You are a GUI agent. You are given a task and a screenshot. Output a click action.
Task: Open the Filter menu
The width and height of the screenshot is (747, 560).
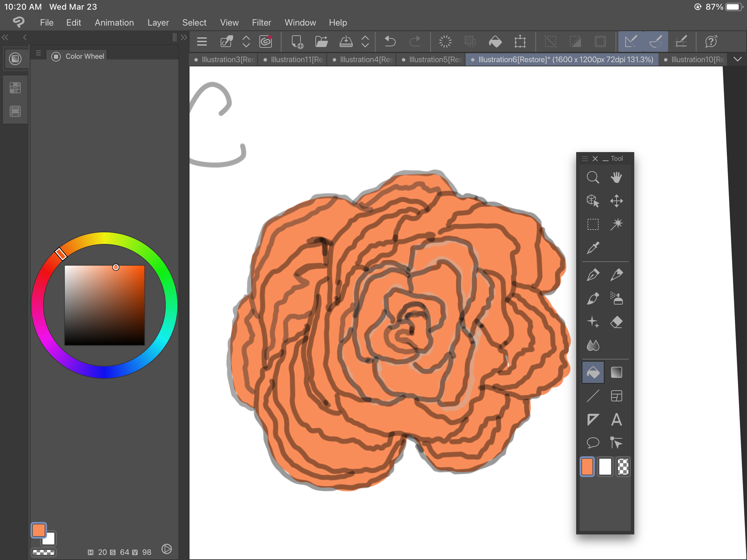click(x=261, y=22)
